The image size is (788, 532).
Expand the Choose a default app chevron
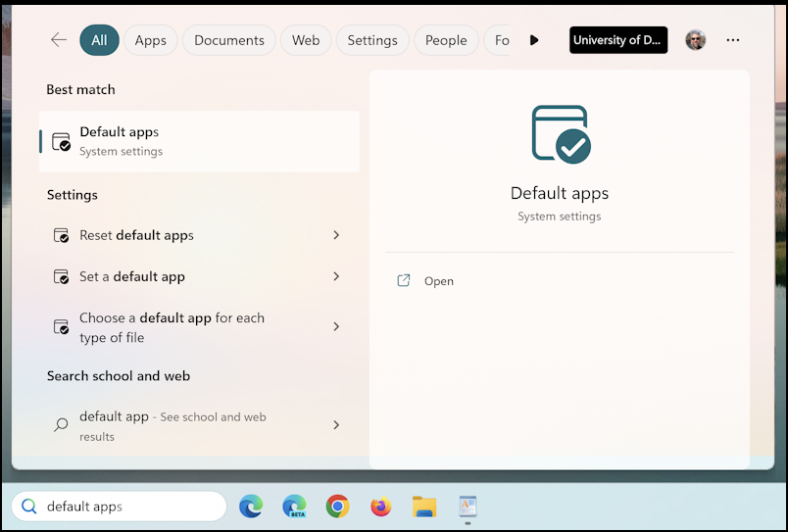pos(336,326)
